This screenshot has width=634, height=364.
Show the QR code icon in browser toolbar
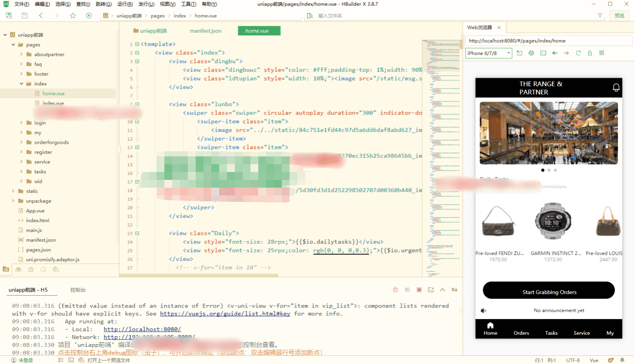pyautogui.click(x=602, y=53)
